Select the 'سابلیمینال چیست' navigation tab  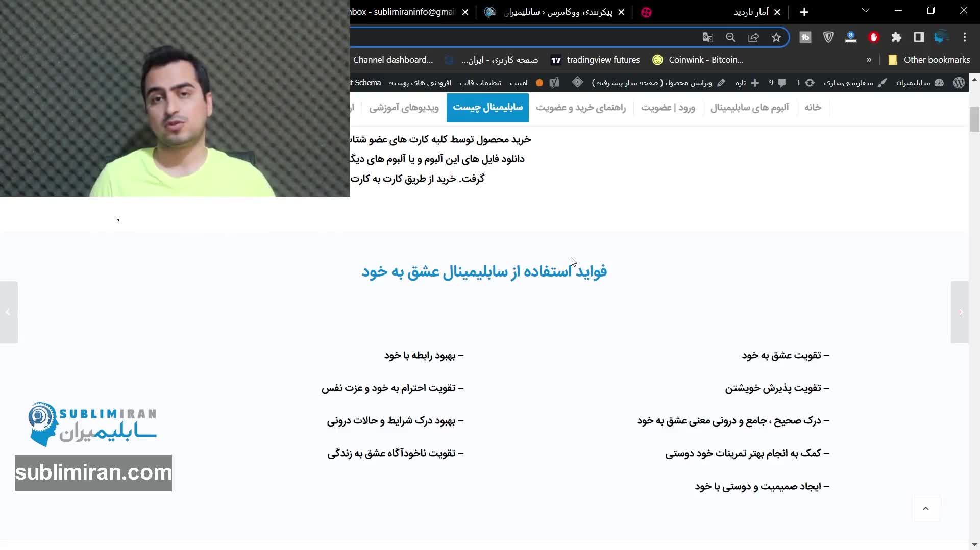pyautogui.click(x=487, y=108)
